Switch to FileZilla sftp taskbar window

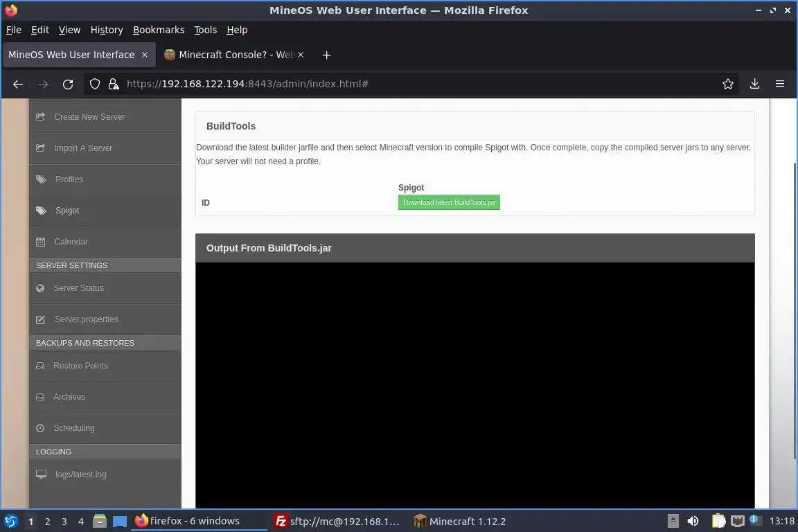337,522
